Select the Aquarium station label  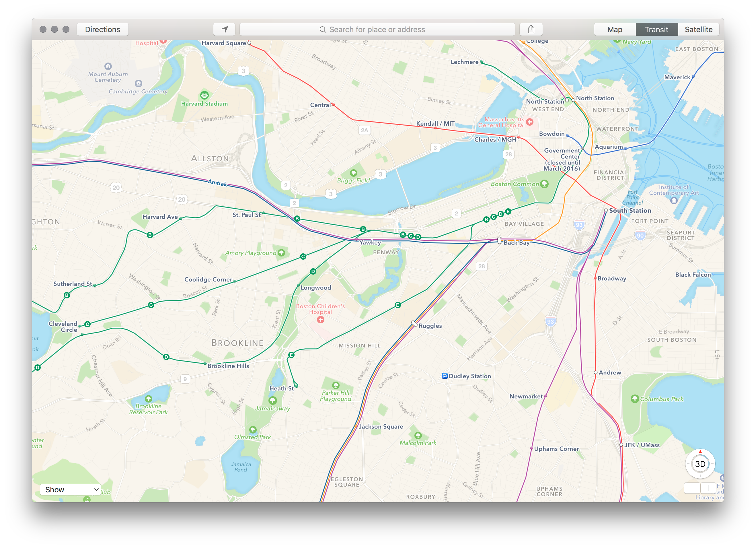tap(609, 147)
